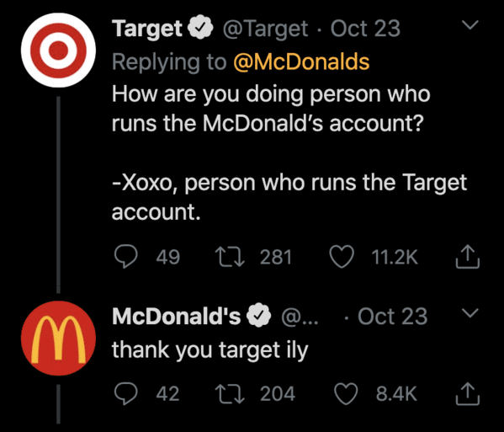Open Target's tweet text asking 'How are you doing'
This screenshot has width=504, height=432.
[289, 152]
